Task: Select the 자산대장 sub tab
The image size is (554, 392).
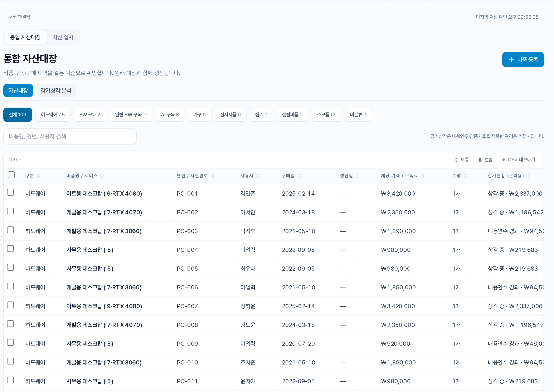Action: pos(18,90)
